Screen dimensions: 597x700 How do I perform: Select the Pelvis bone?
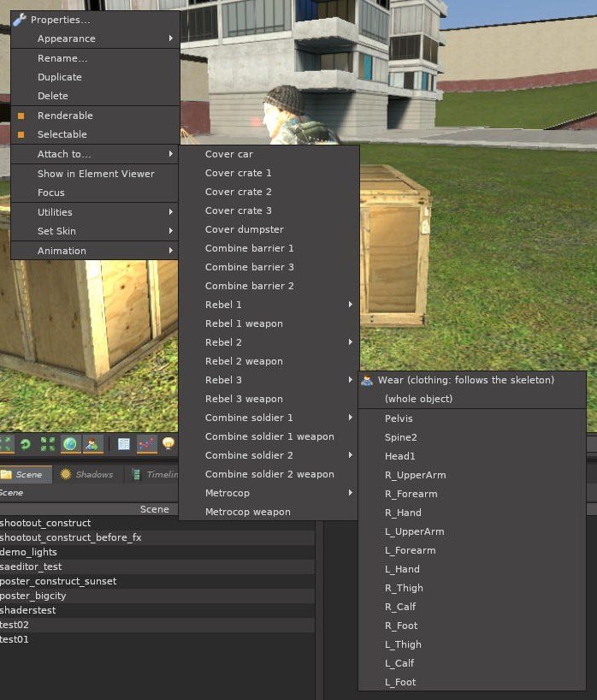472,418
